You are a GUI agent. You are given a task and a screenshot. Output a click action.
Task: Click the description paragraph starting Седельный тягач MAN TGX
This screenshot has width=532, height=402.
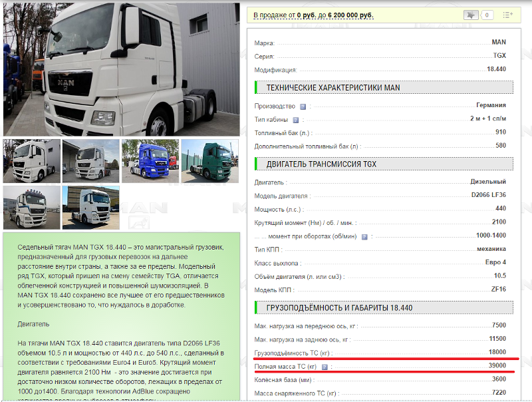tap(121, 276)
